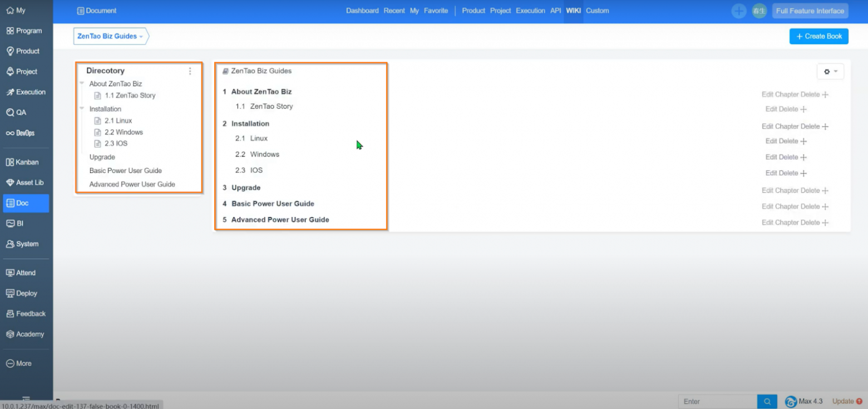The image size is (868, 409).
Task: Open Directory kebab options menu
Action: [x=190, y=71]
